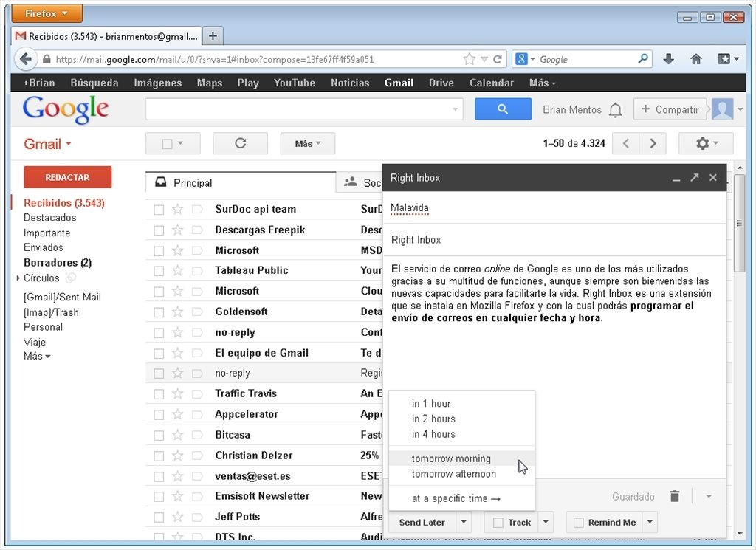Choose 'in 1 hour' from Send Later menu
The image size is (756, 550).
[462, 404]
